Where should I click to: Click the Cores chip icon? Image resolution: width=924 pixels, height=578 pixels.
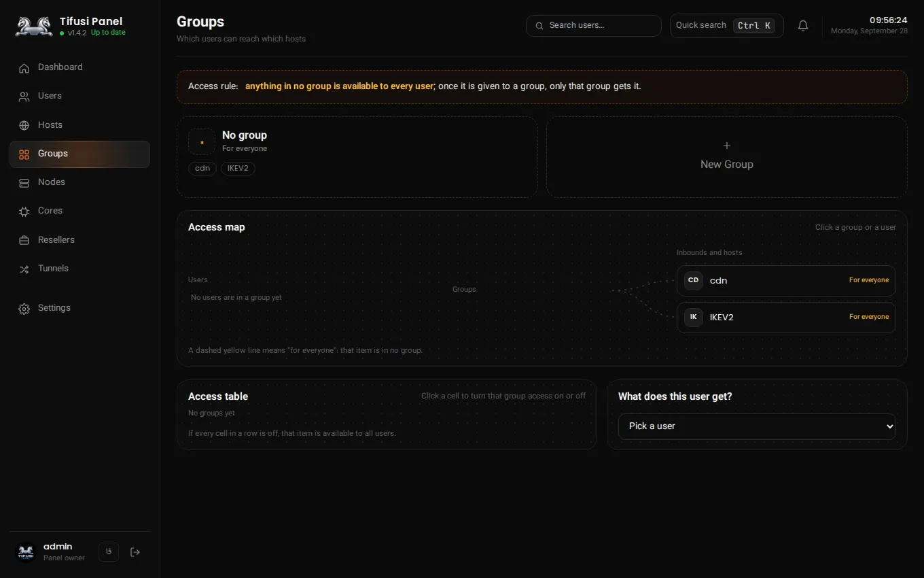[24, 211]
